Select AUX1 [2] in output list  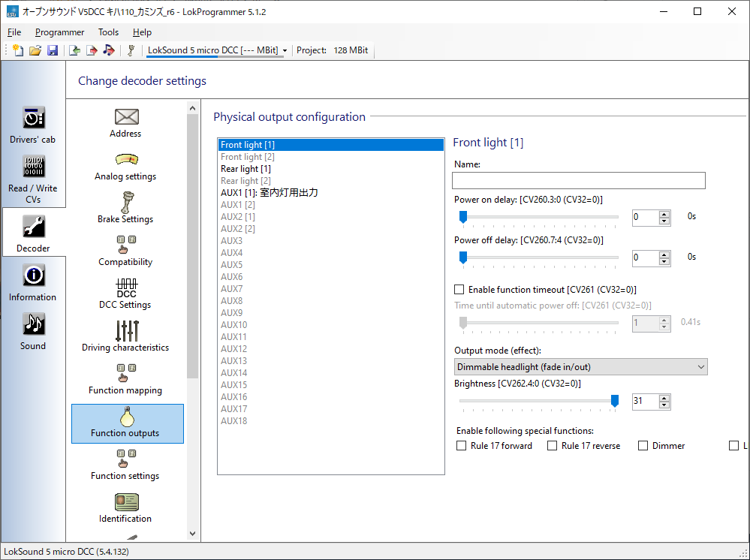(x=331, y=205)
